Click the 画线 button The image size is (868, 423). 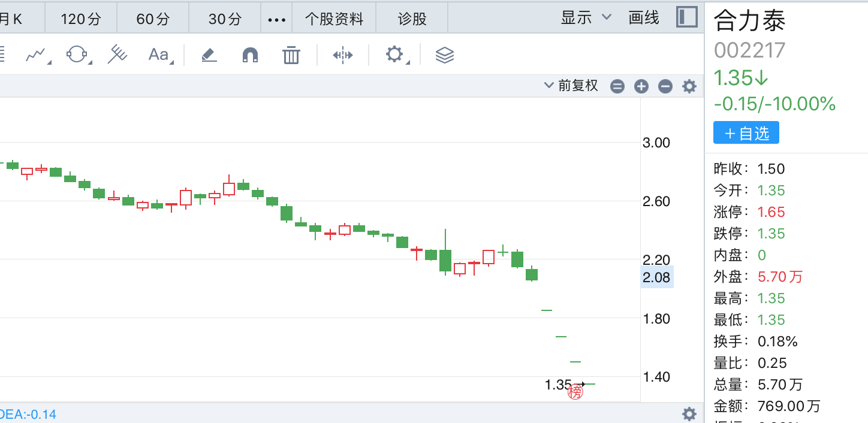pyautogui.click(x=644, y=17)
